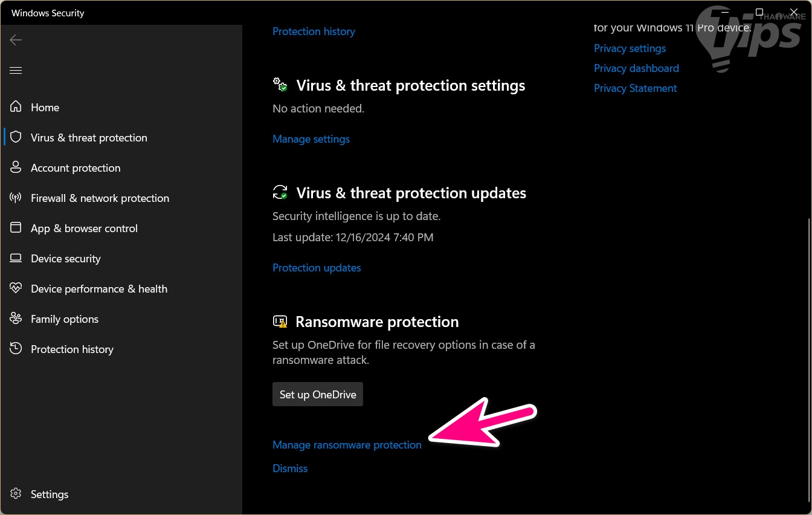812x515 pixels.
Task: Open the Protection history link
Action: [314, 31]
